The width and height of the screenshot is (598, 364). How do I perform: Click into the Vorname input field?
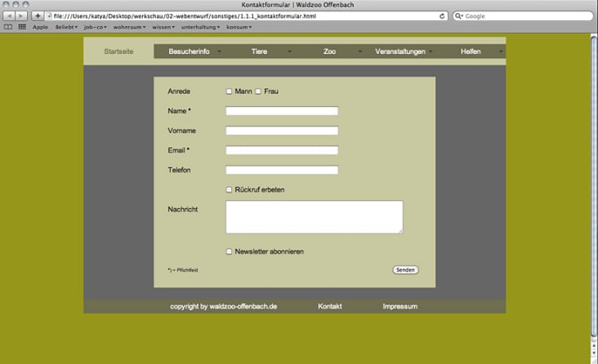[x=282, y=131]
